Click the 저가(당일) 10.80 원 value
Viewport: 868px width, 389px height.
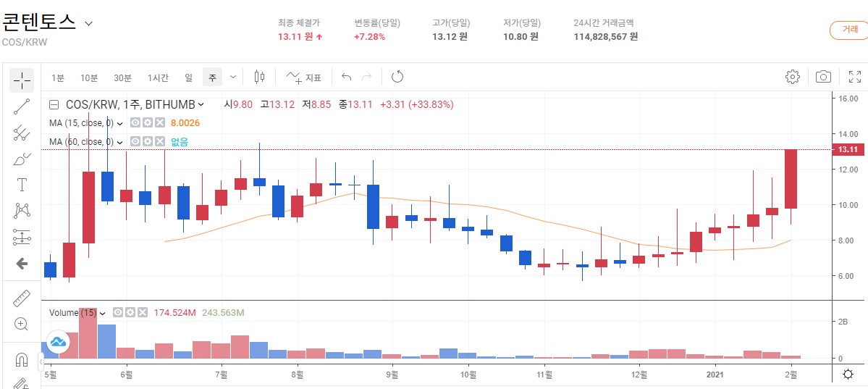521,36
